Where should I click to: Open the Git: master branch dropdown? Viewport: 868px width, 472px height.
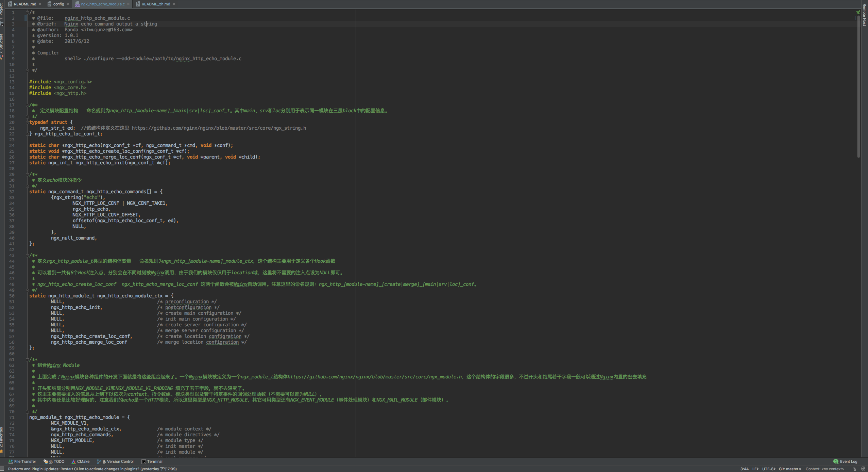coord(789,469)
